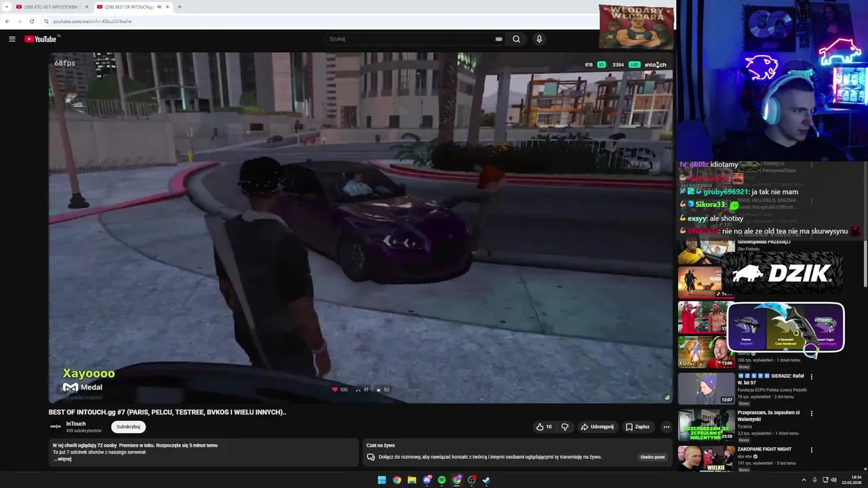Screen dimensions: 868x488
Task: Open network icon in system tray
Action: [825, 480]
